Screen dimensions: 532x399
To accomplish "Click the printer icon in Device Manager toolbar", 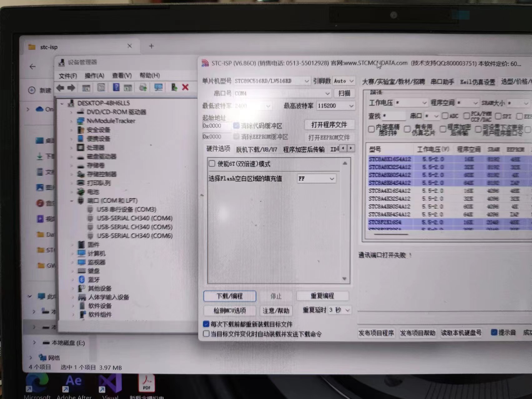I will point(143,87).
